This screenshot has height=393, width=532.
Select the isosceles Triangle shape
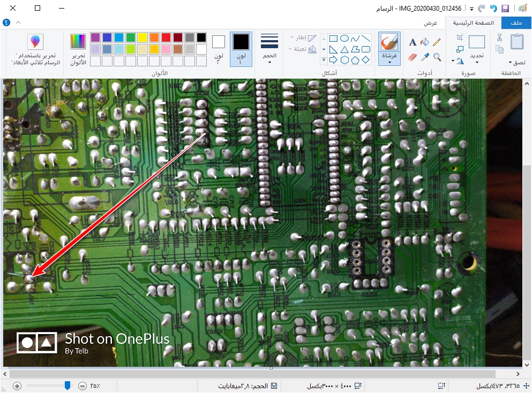344,49
